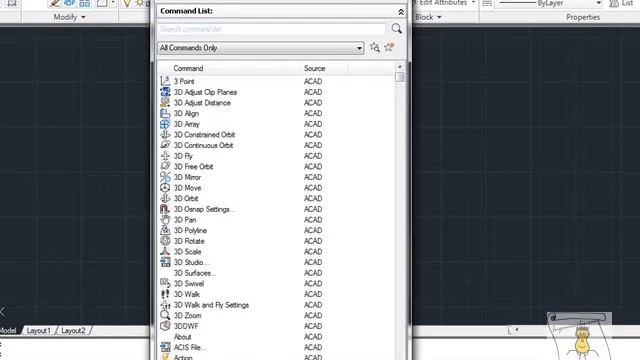Viewport: 640px width, 360px height.
Task: Select the 3D Walk footsteps icon
Action: (165, 294)
